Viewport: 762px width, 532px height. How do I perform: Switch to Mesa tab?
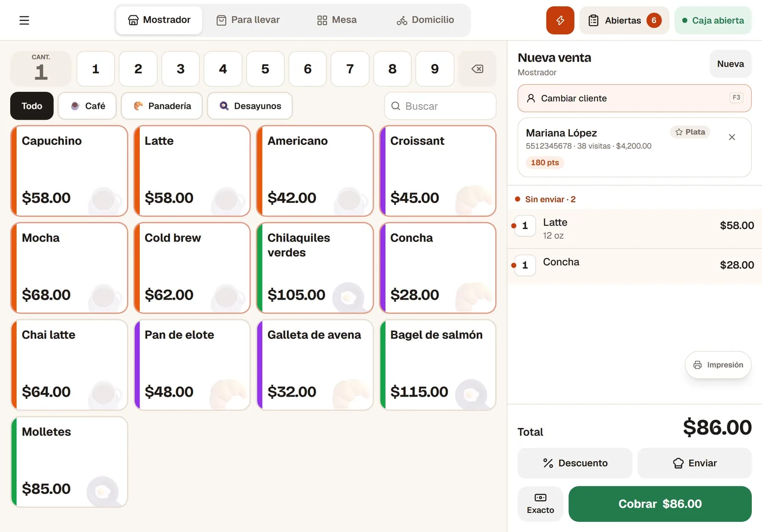coord(337,20)
